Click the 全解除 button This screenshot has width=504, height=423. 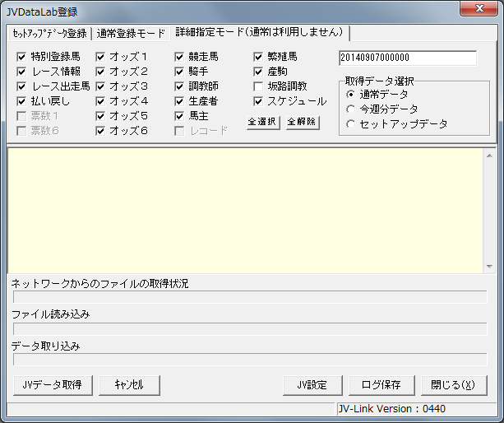click(x=303, y=123)
